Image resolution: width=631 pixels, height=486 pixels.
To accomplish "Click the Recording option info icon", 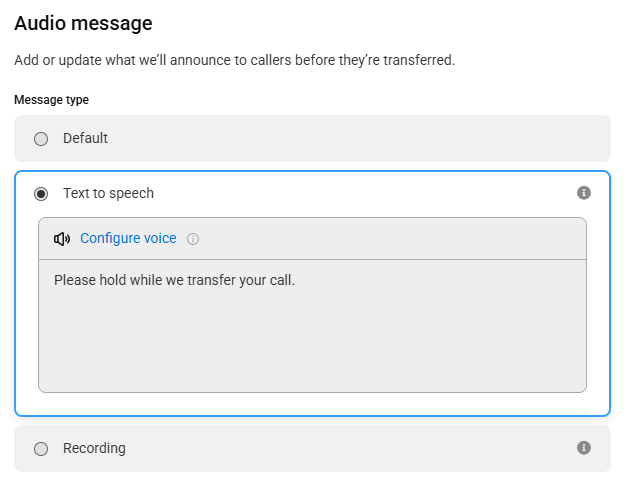I will pyautogui.click(x=584, y=447).
